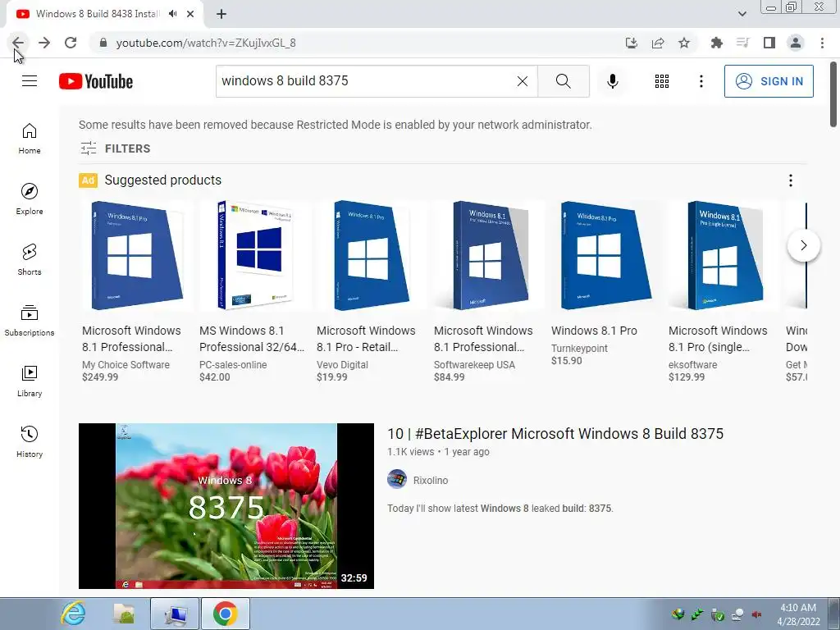The height and width of the screenshot is (630, 840).
Task: Click the muted volume tray icon
Action: tap(756, 614)
